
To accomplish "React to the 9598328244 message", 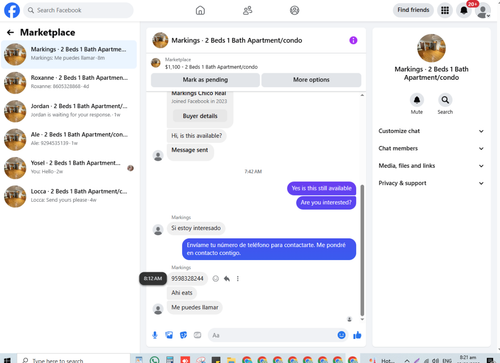I will (216, 279).
